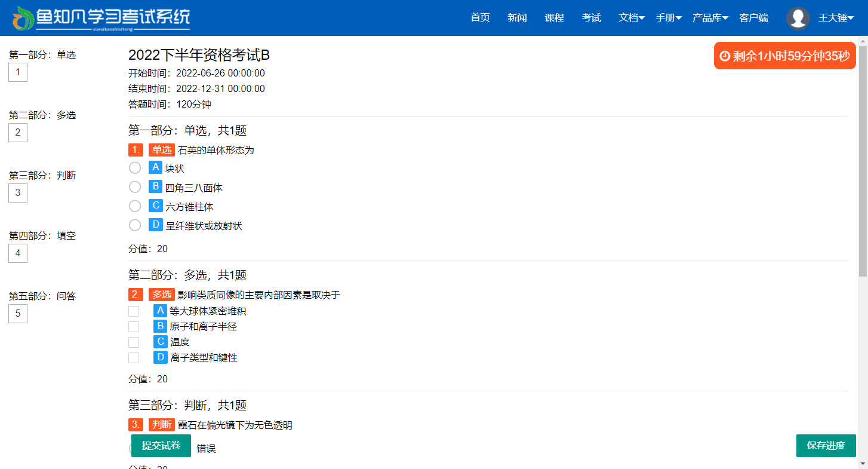Screen dimensions: 868x469
Task: Click the option A badge for 块状
Action: click(x=156, y=167)
